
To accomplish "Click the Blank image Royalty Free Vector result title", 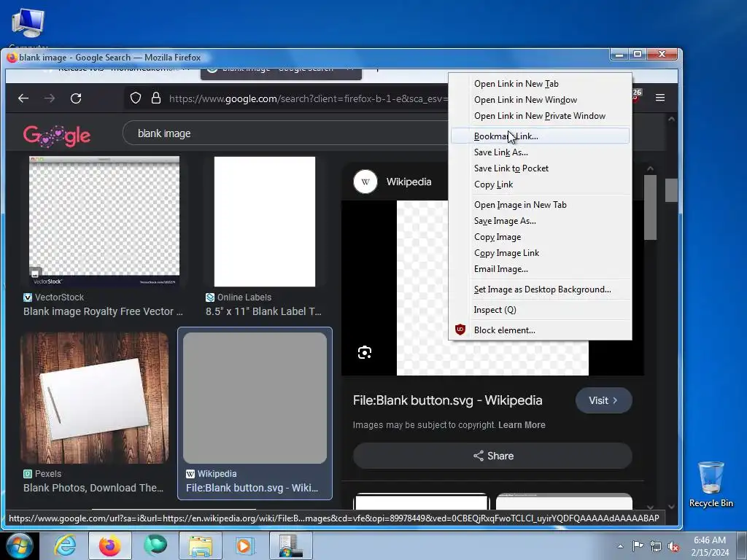I will [103, 311].
